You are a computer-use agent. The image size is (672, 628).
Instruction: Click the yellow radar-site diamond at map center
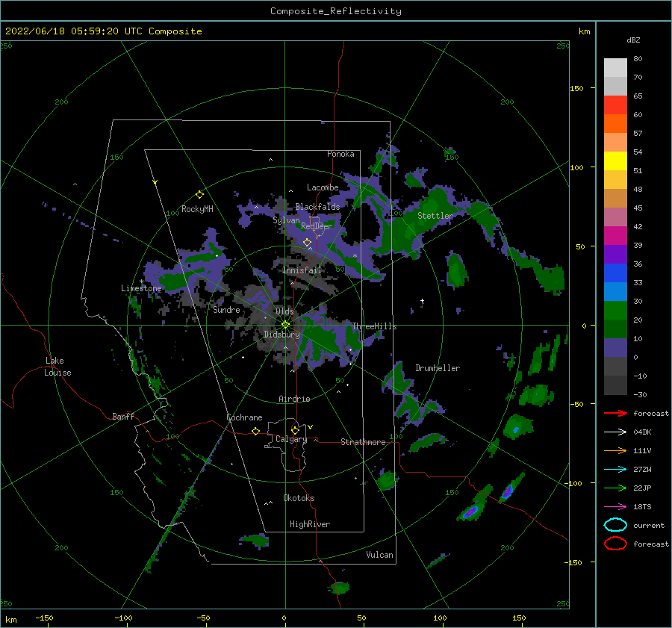[x=285, y=325]
